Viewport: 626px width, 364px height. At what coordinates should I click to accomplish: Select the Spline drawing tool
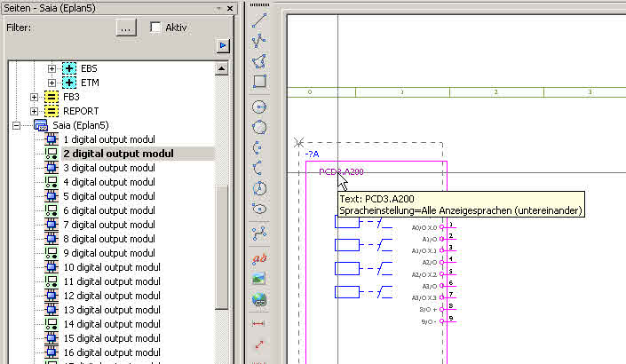259,233
